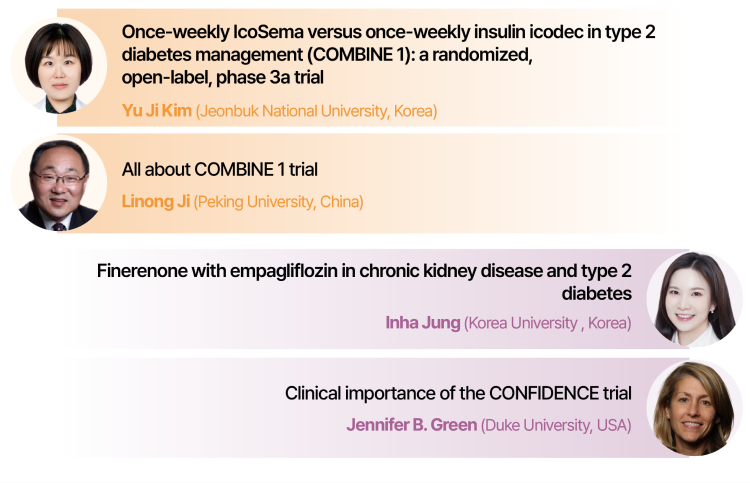
Task: Open the "All about COMBINE 1 trial" title
Action: pos(220,169)
